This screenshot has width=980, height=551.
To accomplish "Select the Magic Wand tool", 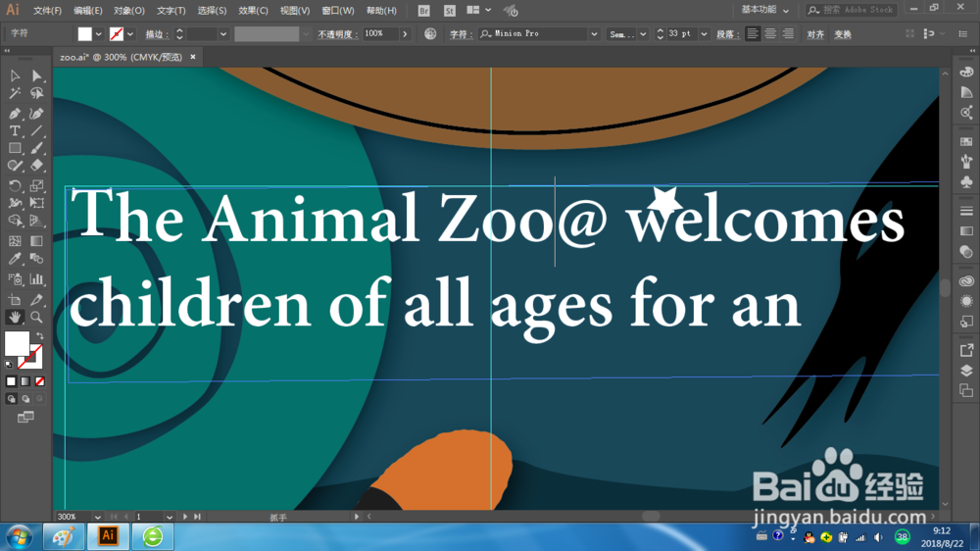I will [15, 94].
